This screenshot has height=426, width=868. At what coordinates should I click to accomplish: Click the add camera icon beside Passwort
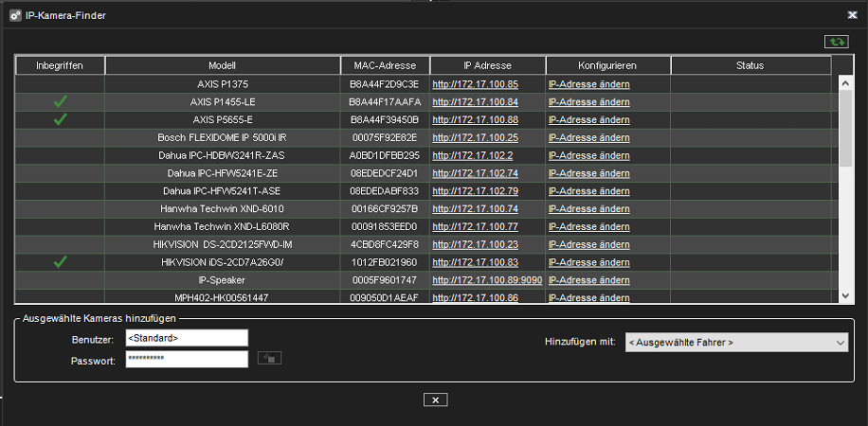[270, 359]
